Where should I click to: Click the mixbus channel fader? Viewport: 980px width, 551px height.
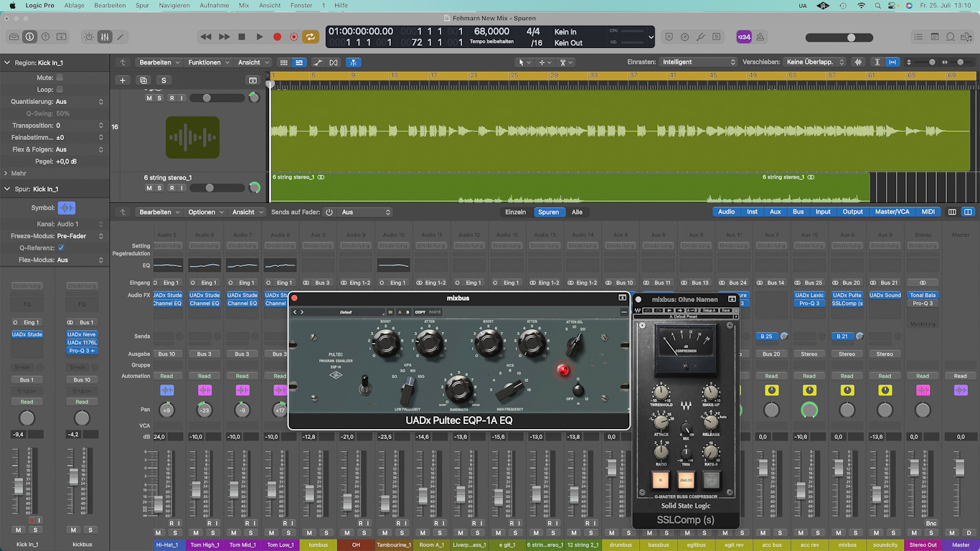(840, 469)
